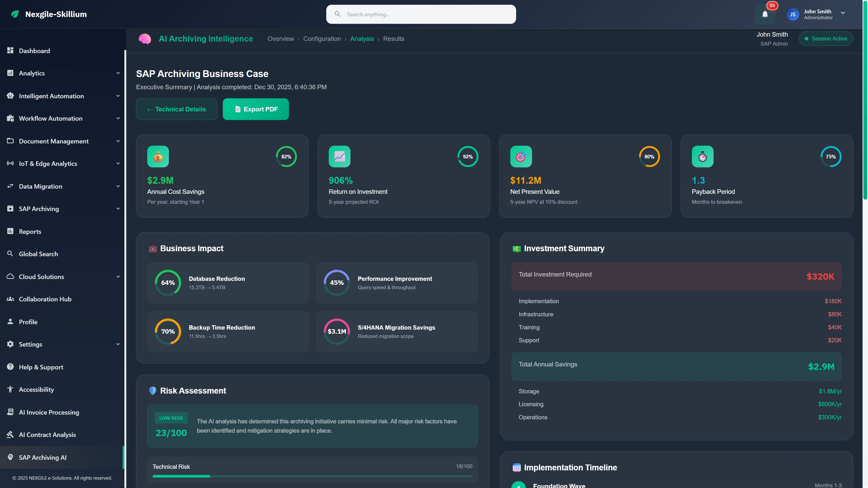The height and width of the screenshot is (488, 868).
Task: Select the SAP Archiving icon in sidebar
Action: tap(10, 209)
